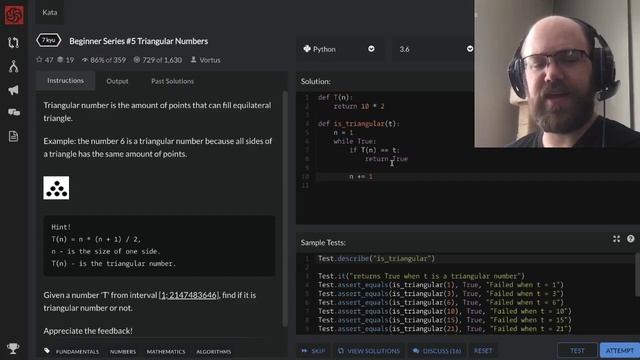This screenshot has height=360, width=640.
Task: Click the "def is_triangular(t):" code line
Action: [359, 124]
